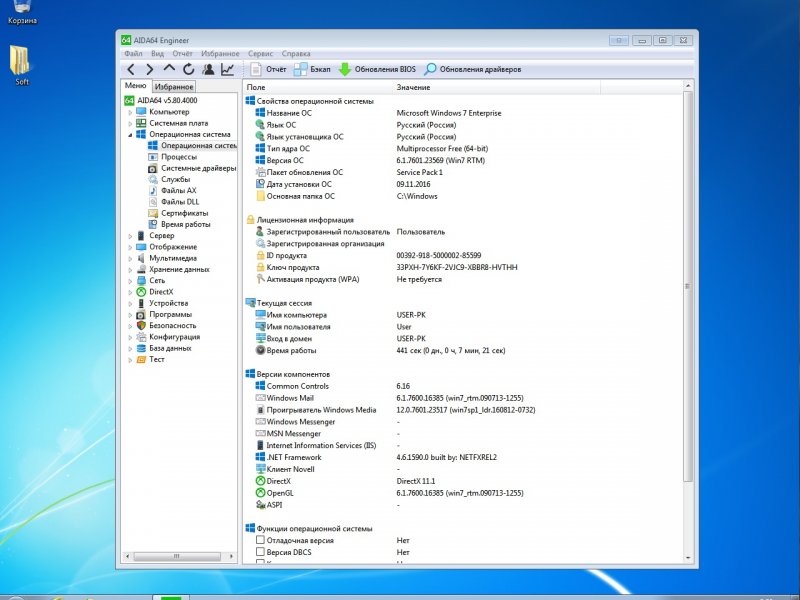800x600 pixels.
Task: Select the Системная плата tree icon
Action: pos(141,123)
